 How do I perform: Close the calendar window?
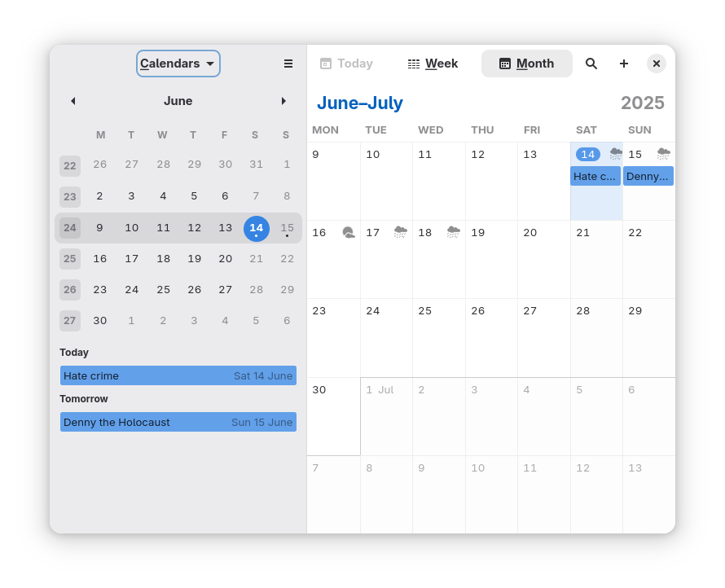click(x=656, y=64)
